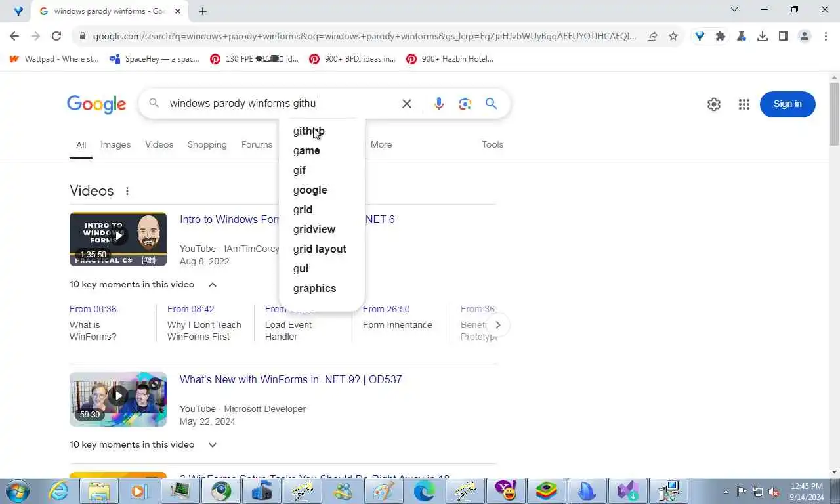
Task: Click the browser Back arrow
Action: pyautogui.click(x=14, y=36)
